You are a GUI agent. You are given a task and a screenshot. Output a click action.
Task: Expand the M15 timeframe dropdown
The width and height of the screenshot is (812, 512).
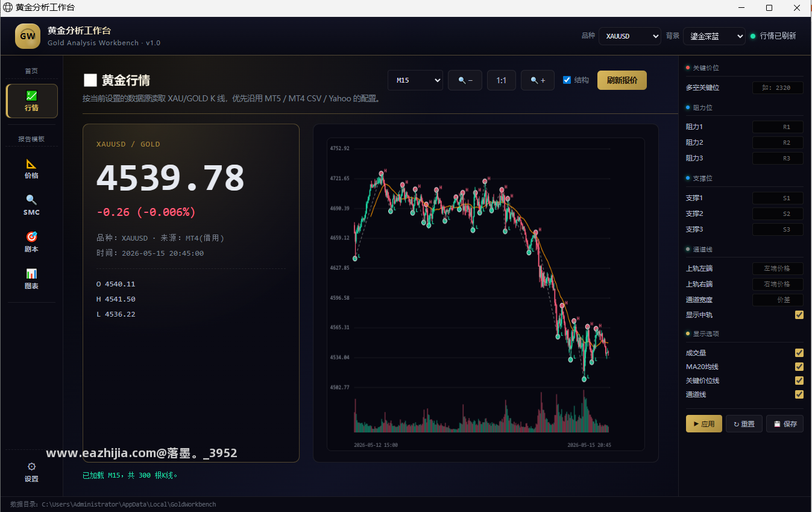415,80
